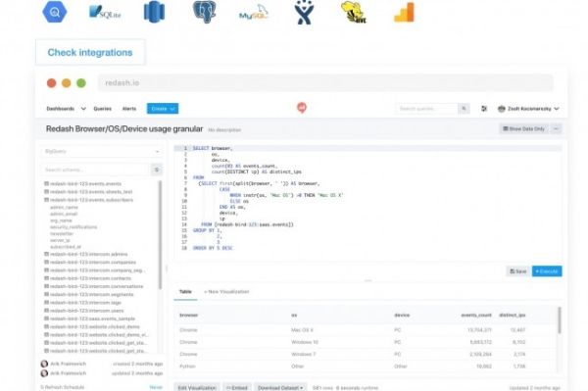Click the Windows 10 table cell
Image resolution: width=588 pixels, height=391 pixels.
point(305,342)
